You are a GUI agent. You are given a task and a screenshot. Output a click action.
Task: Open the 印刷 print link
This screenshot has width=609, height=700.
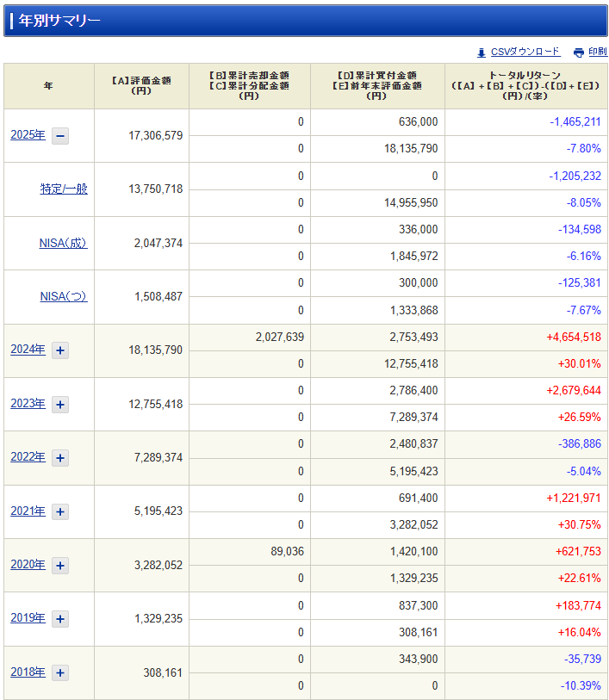tap(598, 52)
